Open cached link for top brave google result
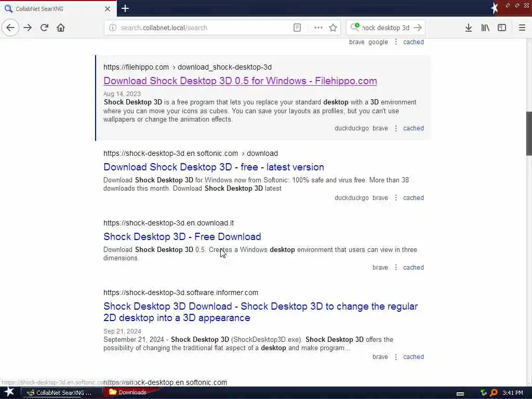 (x=413, y=42)
